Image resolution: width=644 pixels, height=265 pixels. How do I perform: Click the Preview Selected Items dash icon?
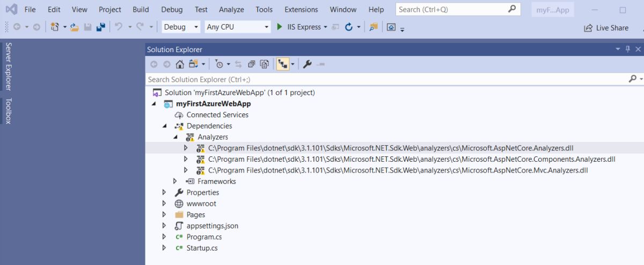320,64
